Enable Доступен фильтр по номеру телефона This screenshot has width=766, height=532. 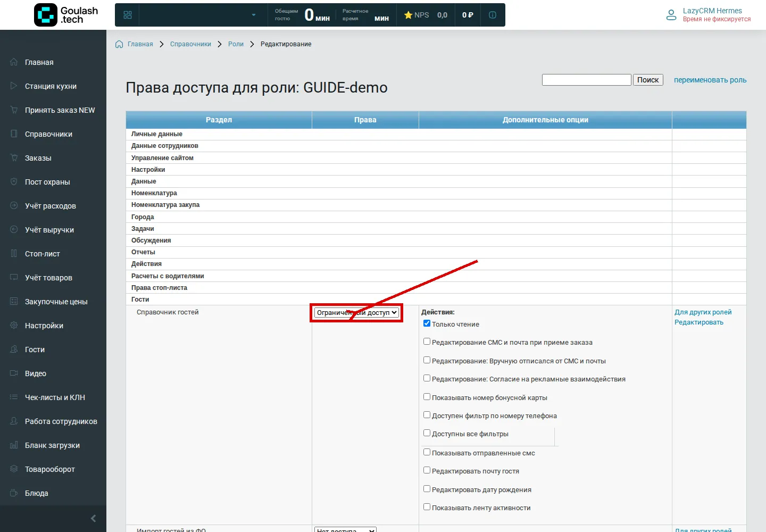(427, 415)
